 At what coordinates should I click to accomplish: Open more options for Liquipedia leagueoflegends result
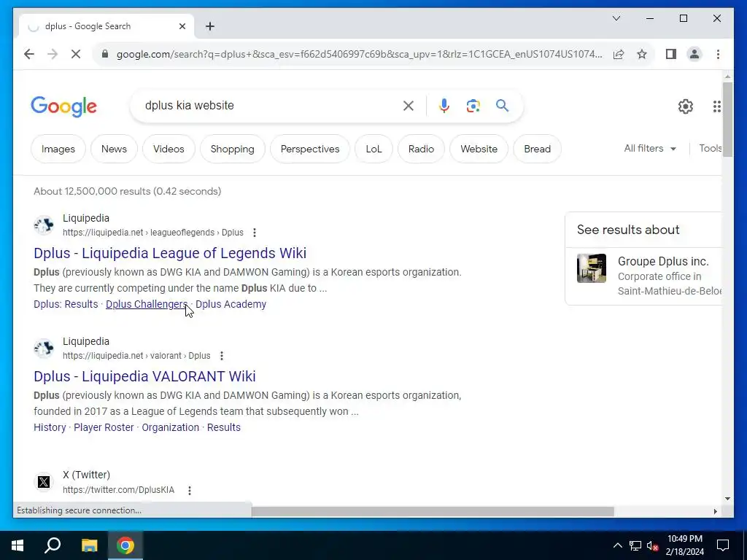tap(255, 233)
